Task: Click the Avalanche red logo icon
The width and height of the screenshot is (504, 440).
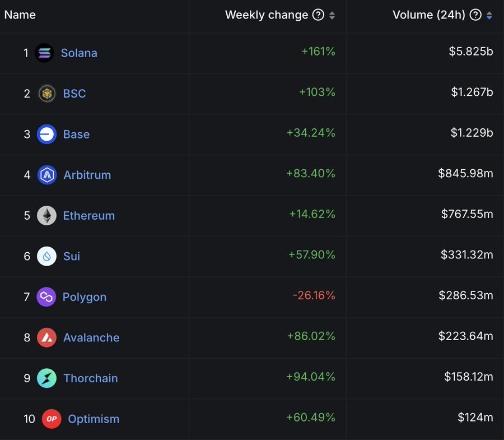Action: [x=46, y=337]
